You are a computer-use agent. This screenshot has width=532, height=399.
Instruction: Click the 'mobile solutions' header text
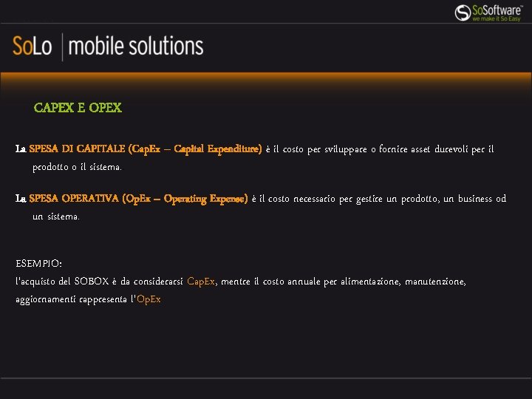137,47
